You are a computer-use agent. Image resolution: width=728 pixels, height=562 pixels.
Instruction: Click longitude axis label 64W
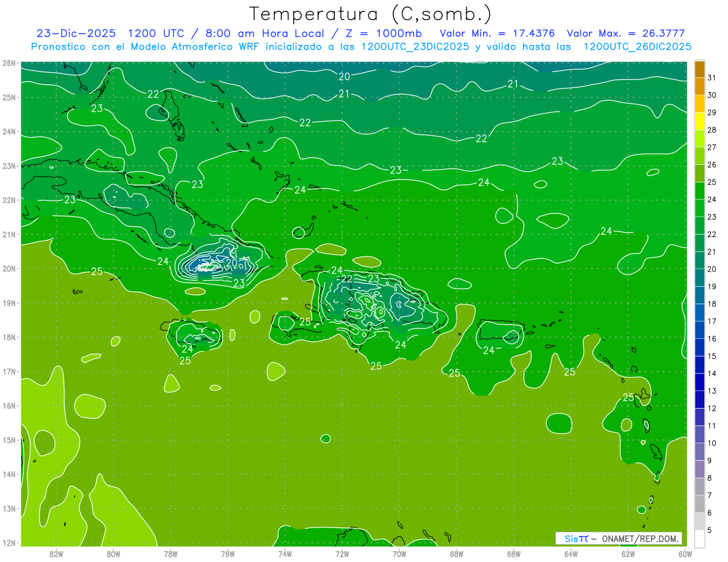(571, 554)
